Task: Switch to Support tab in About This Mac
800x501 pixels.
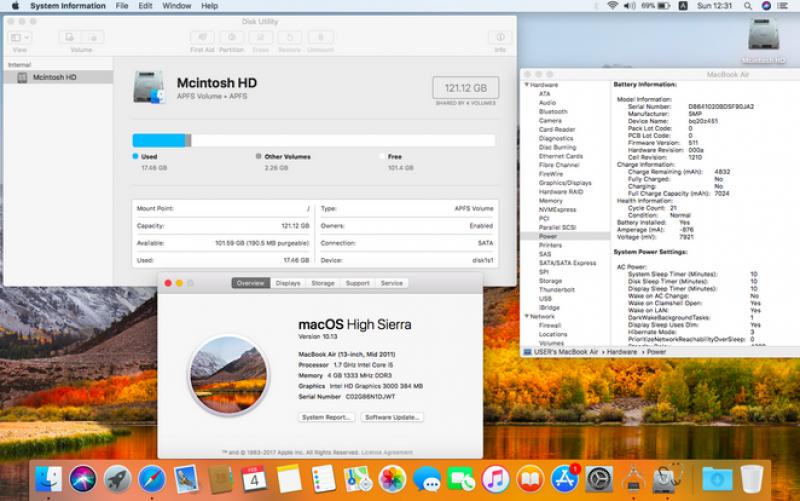Action: (x=358, y=283)
